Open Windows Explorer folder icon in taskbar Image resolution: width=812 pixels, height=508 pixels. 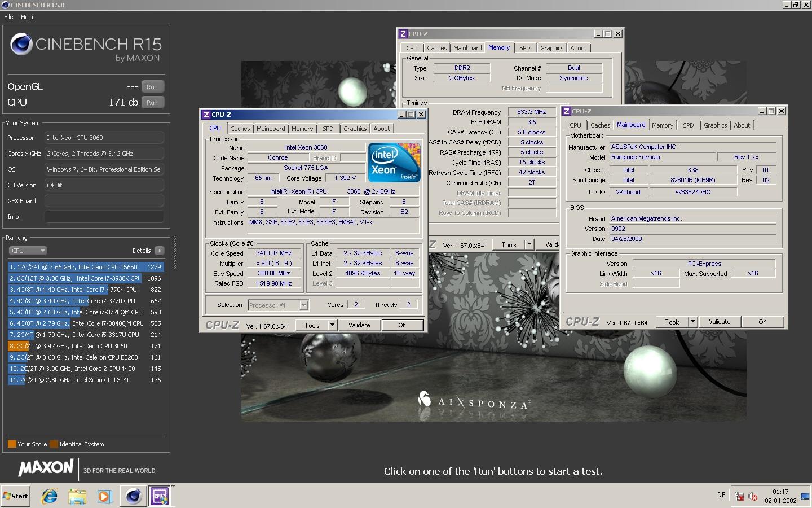pos(77,496)
